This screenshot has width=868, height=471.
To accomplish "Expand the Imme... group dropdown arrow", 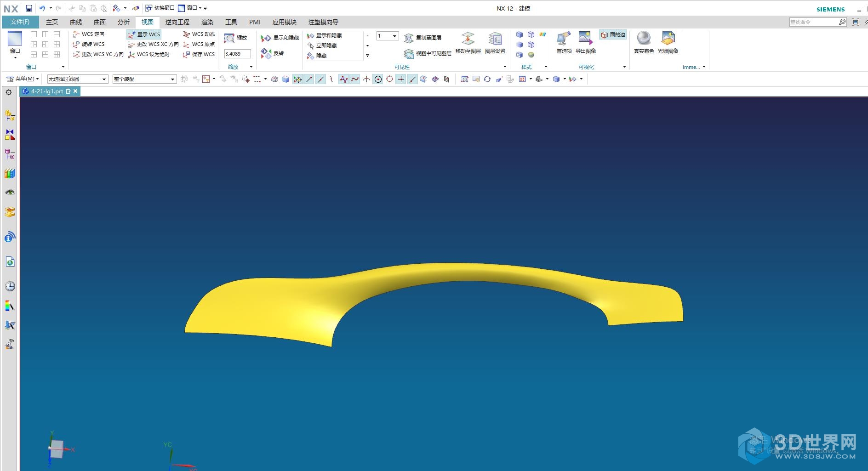I will (704, 67).
